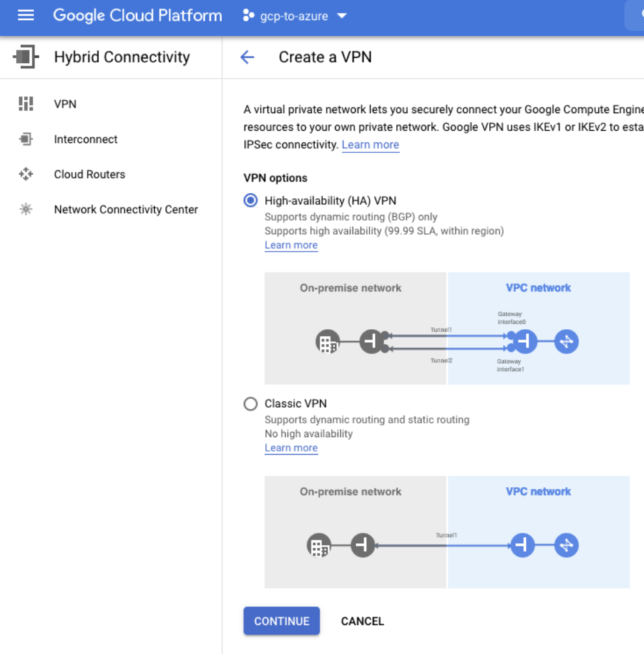Click the back arrow beside Create a VPN
Image resolution: width=644 pixels, height=657 pixels.
point(247,57)
